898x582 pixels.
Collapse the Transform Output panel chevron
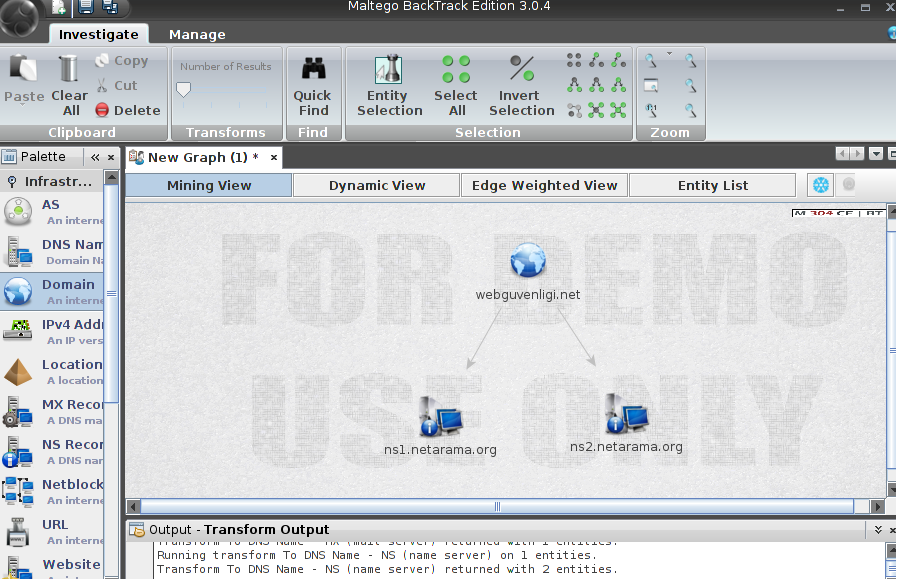(x=878, y=530)
